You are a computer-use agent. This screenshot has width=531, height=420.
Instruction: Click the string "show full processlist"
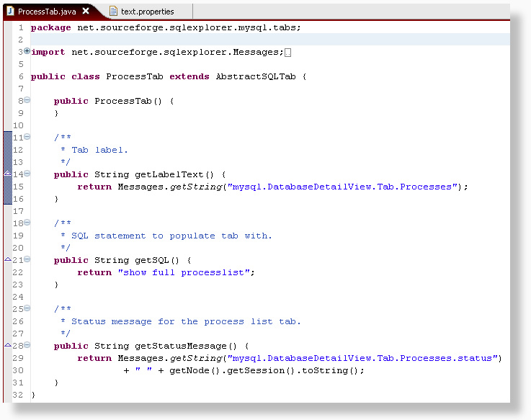click(184, 272)
